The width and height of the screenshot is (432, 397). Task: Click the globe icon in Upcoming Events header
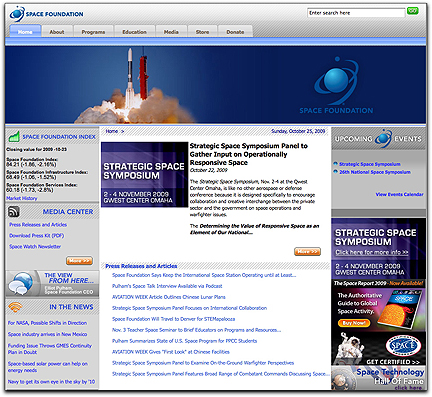click(x=383, y=138)
